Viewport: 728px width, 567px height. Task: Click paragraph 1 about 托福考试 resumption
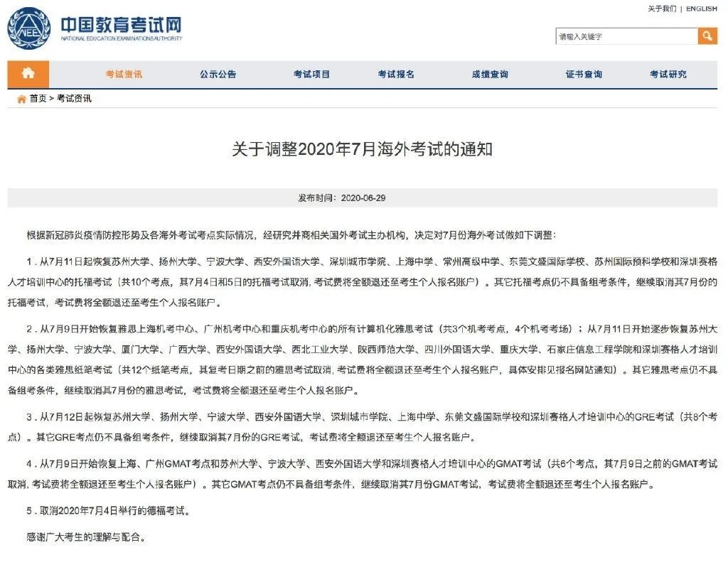(x=362, y=282)
